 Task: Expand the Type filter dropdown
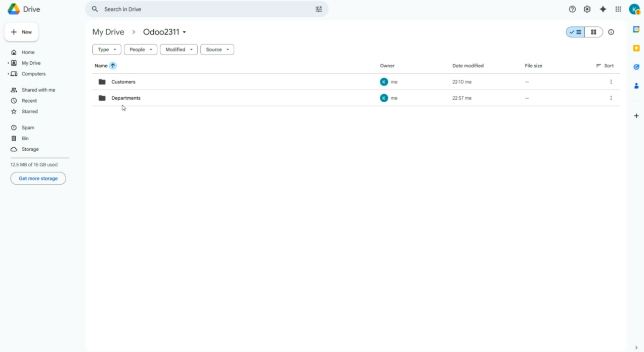106,50
